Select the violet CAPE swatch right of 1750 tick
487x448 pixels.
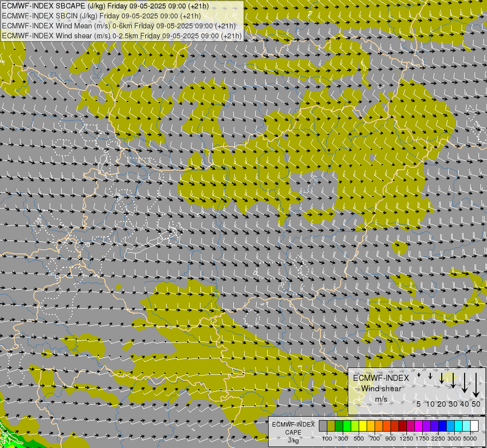[x=427, y=426]
